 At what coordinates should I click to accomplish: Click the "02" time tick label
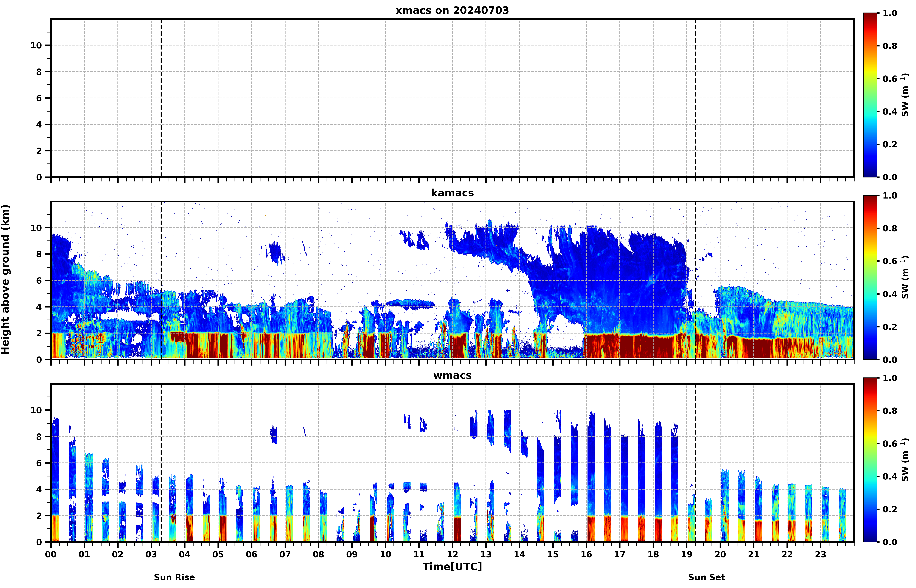(x=118, y=554)
